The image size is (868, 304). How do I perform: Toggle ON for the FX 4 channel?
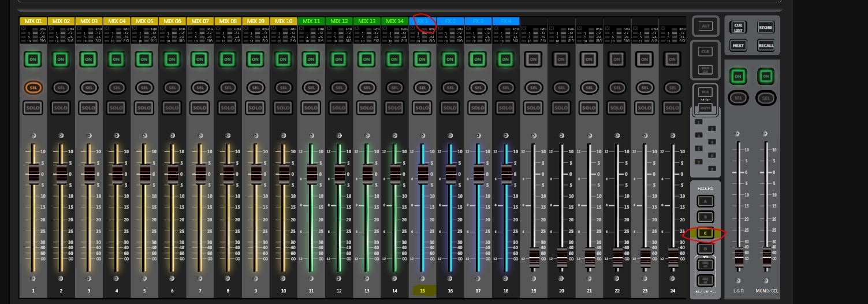[505, 59]
